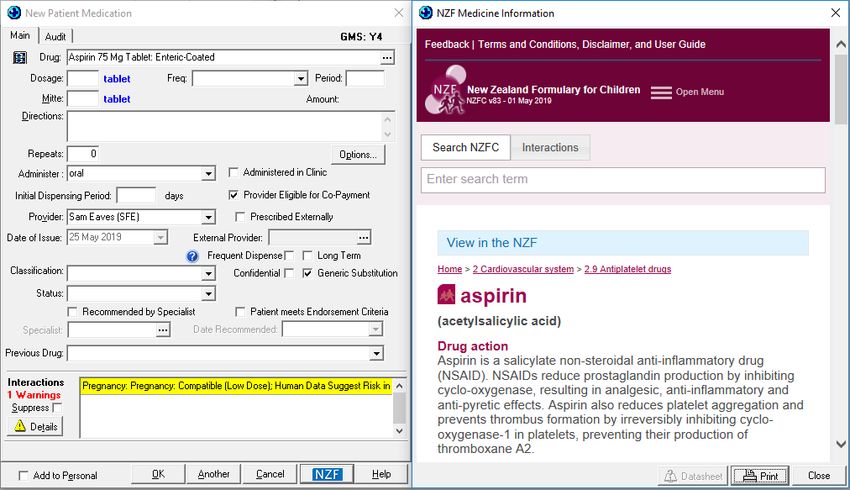Click the NZF for Children logo

coord(446,90)
